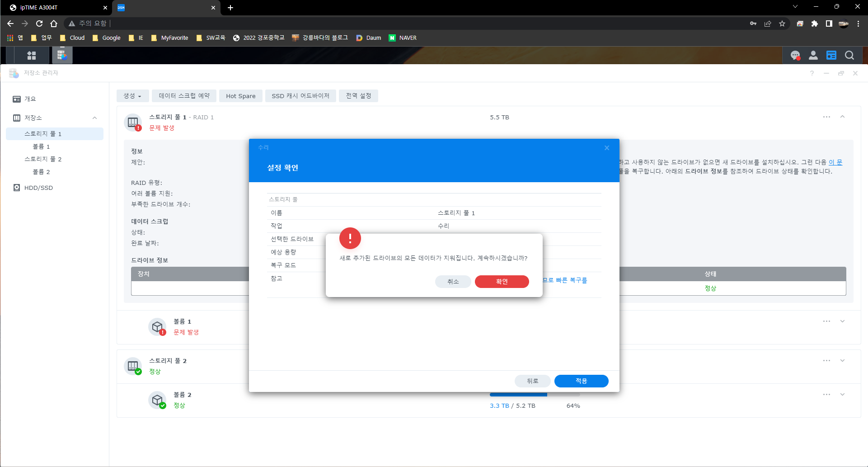Open DSM user account icon
The height and width of the screenshot is (467, 868).
[x=813, y=55]
